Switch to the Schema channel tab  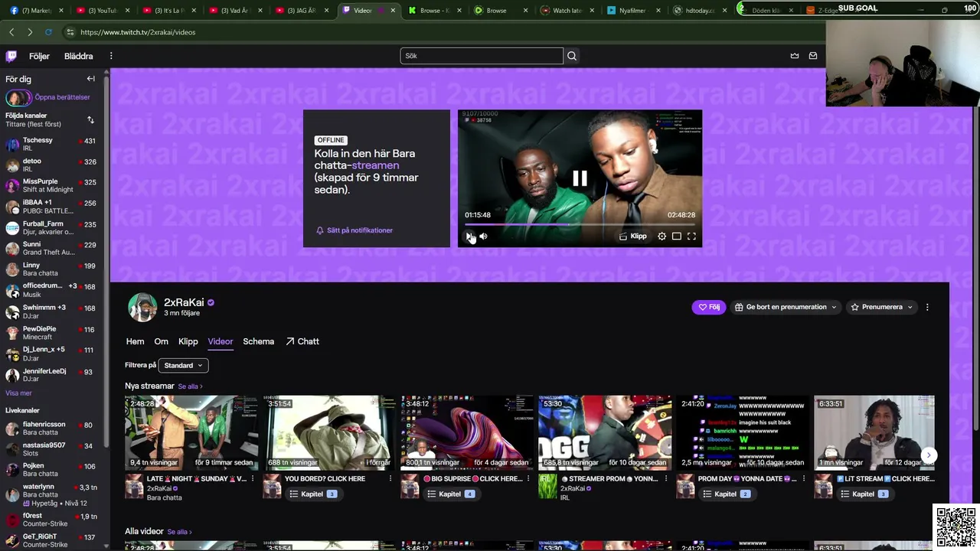pos(258,341)
